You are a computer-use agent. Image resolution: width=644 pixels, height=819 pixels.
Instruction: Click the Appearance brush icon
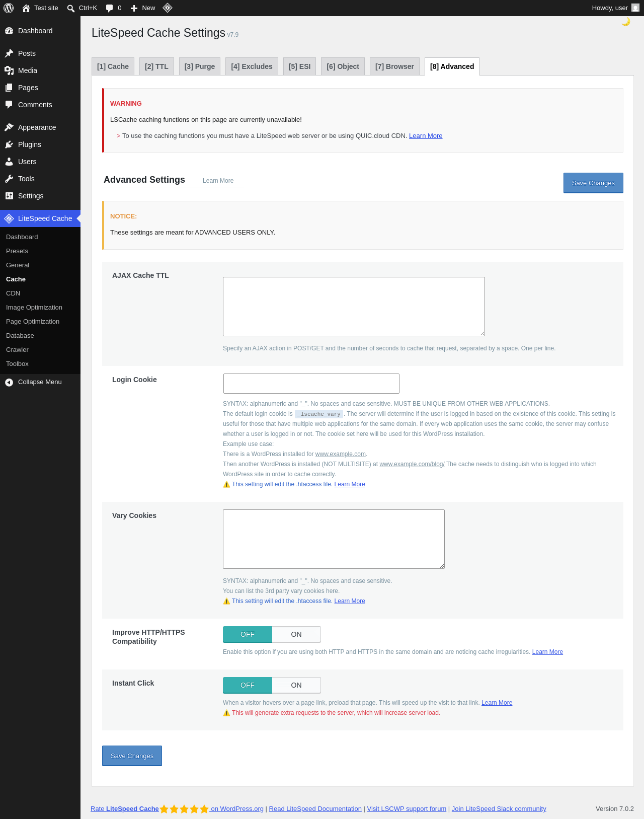tap(9, 127)
